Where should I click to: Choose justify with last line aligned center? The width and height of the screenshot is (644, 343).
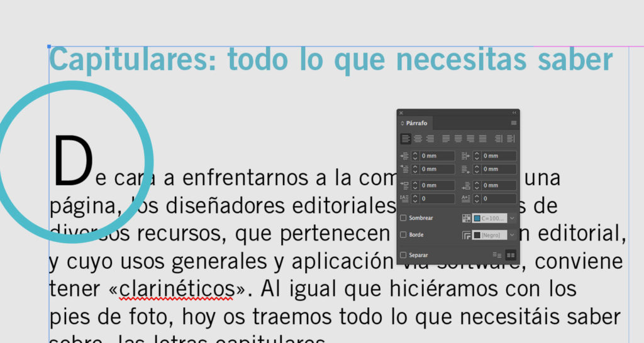[458, 139]
